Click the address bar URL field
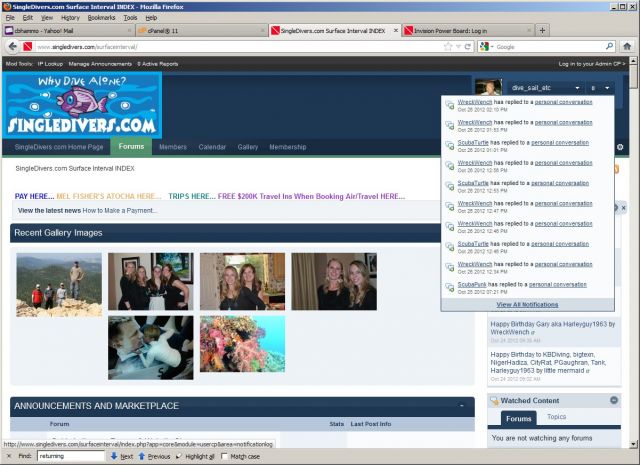 [x=239, y=47]
